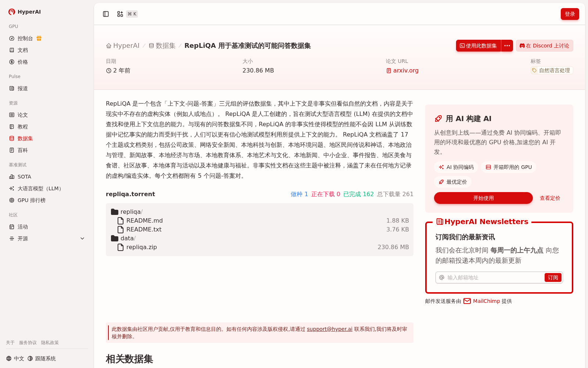Screen dimensions: 588x368
Task: Click the HyperAI logo in sidebar
Action: coord(25,12)
